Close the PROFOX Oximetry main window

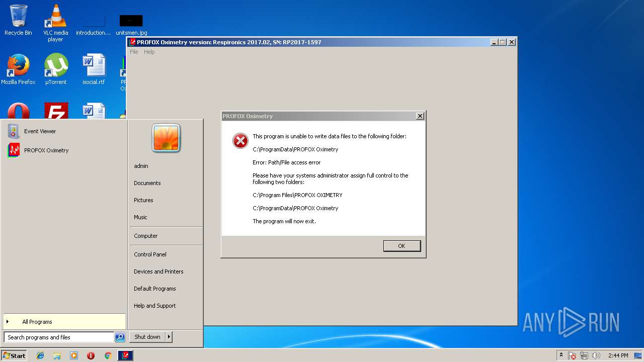[x=512, y=42]
